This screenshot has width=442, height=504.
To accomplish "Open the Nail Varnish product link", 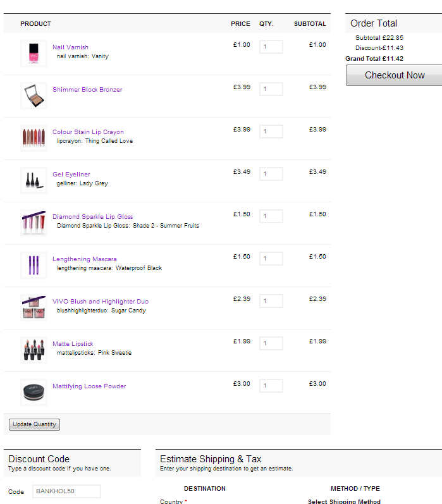I will click(x=70, y=47).
